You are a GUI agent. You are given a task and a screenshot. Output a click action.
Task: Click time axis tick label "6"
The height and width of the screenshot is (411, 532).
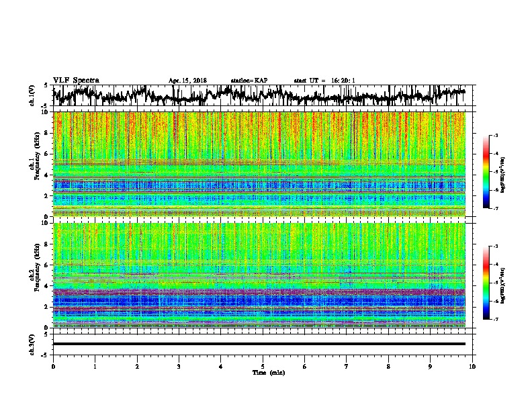305,367
